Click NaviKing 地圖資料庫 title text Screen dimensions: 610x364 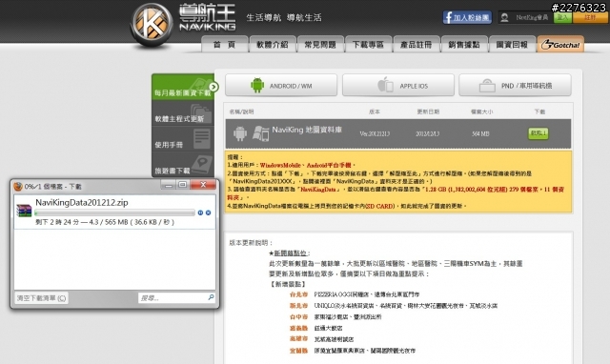click(x=307, y=130)
